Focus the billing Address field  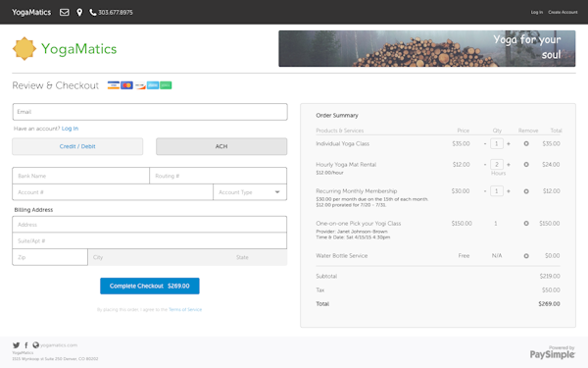[x=150, y=225]
